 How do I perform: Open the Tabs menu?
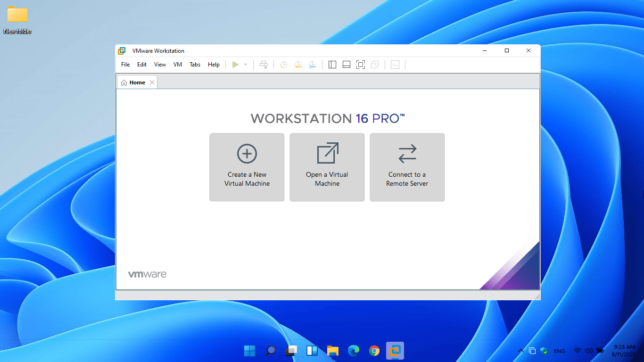click(195, 65)
